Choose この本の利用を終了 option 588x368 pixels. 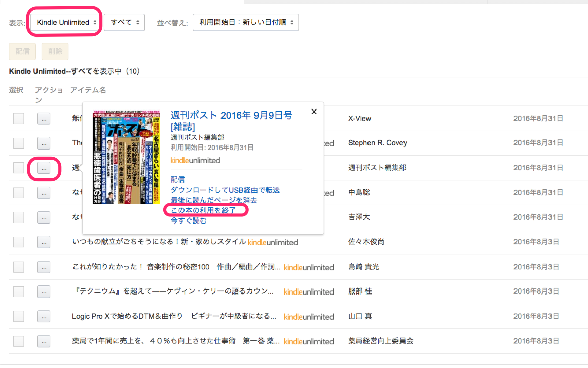pos(203,210)
